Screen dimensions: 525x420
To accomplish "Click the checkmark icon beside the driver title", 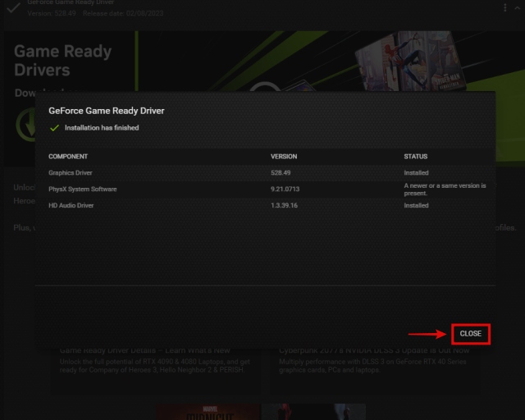I will [x=13, y=9].
